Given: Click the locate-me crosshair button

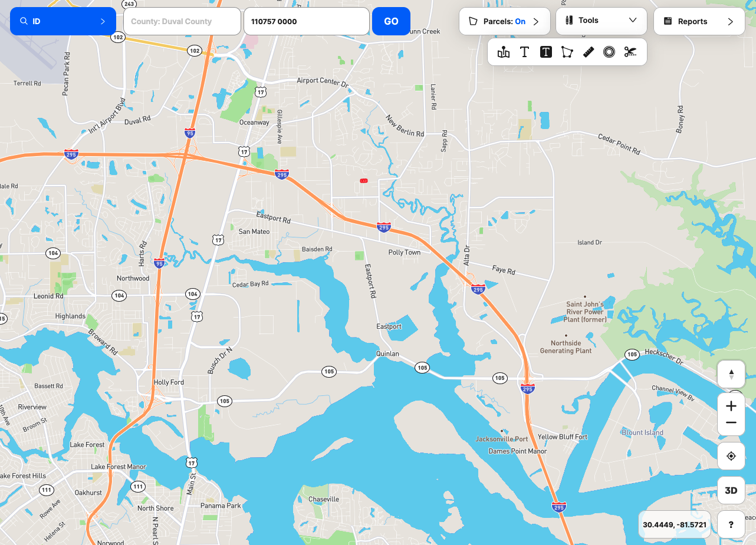Looking at the screenshot, I should coord(731,456).
